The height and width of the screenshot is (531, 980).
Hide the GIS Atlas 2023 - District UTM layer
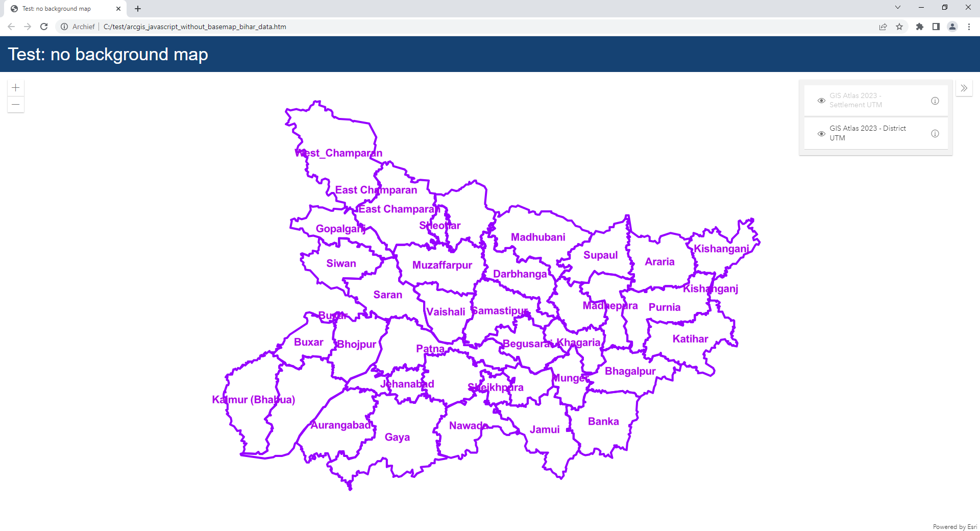pos(821,133)
